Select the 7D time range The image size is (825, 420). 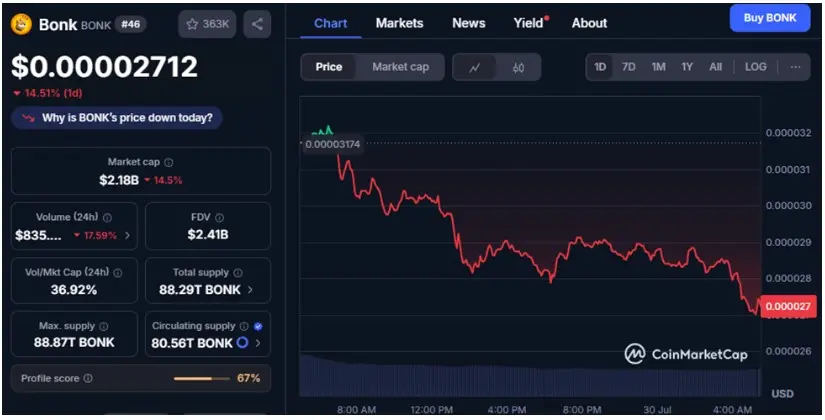point(629,67)
